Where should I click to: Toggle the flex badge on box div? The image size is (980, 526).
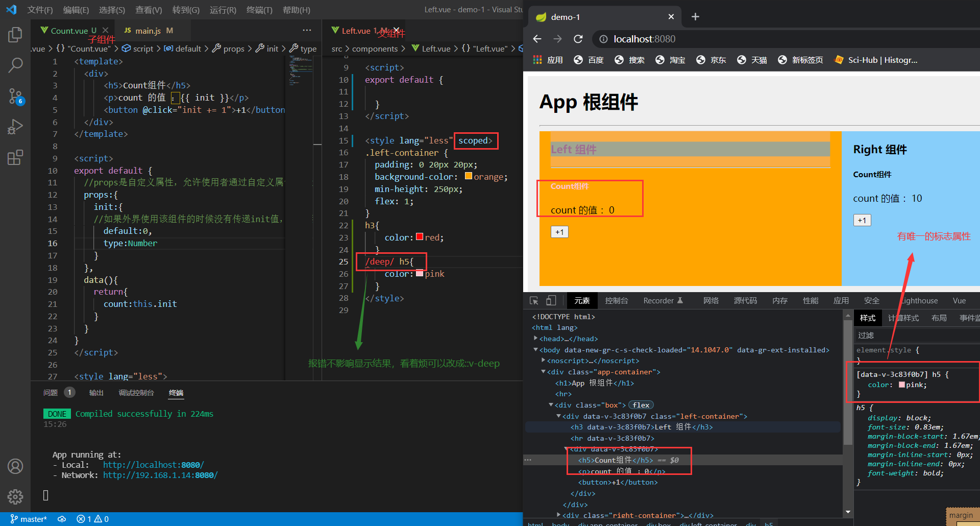click(x=641, y=405)
